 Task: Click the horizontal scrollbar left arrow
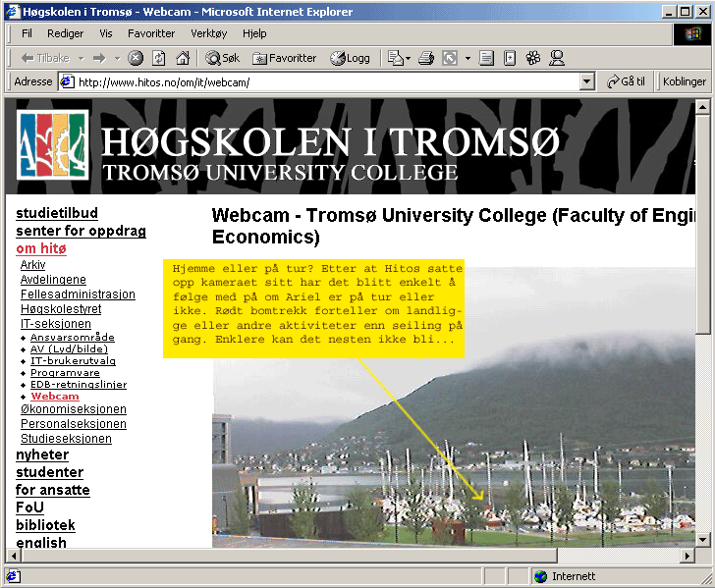coord(14,556)
